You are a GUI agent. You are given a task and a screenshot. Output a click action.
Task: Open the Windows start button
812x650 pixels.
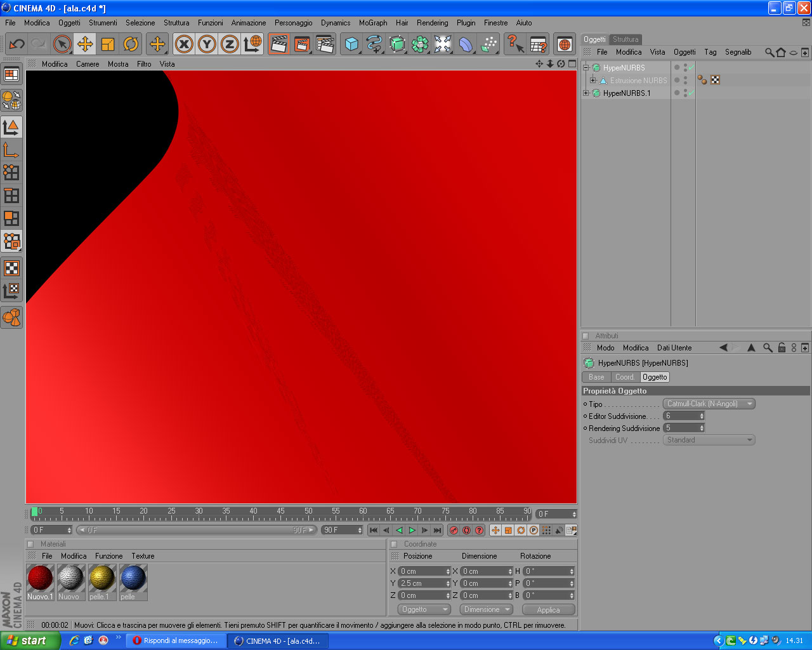30,640
